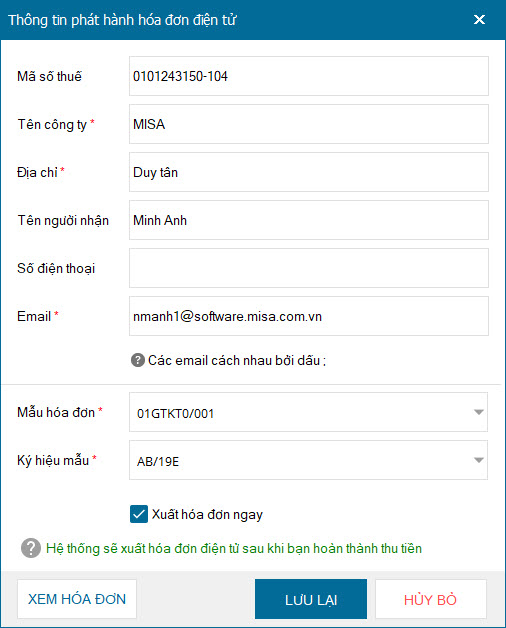Image resolution: width=506 pixels, height=628 pixels.
Task: Click the Email address input field
Action: coord(308,316)
